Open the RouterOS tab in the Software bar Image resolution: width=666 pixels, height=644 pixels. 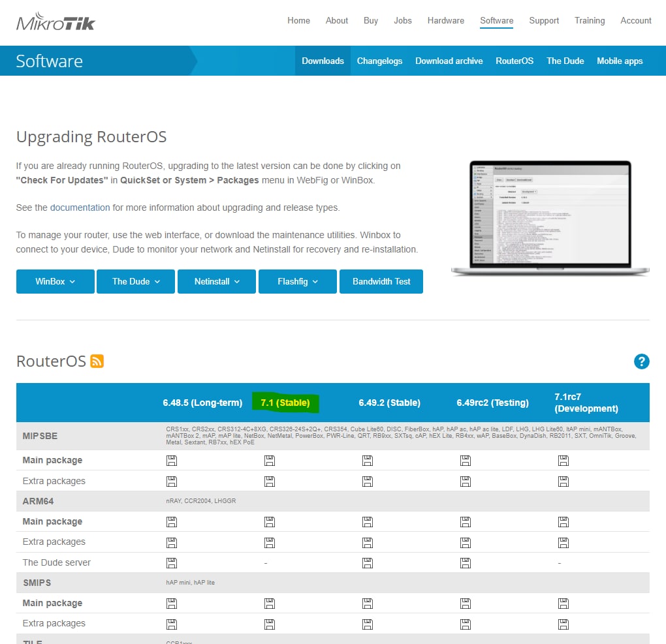[x=515, y=61]
